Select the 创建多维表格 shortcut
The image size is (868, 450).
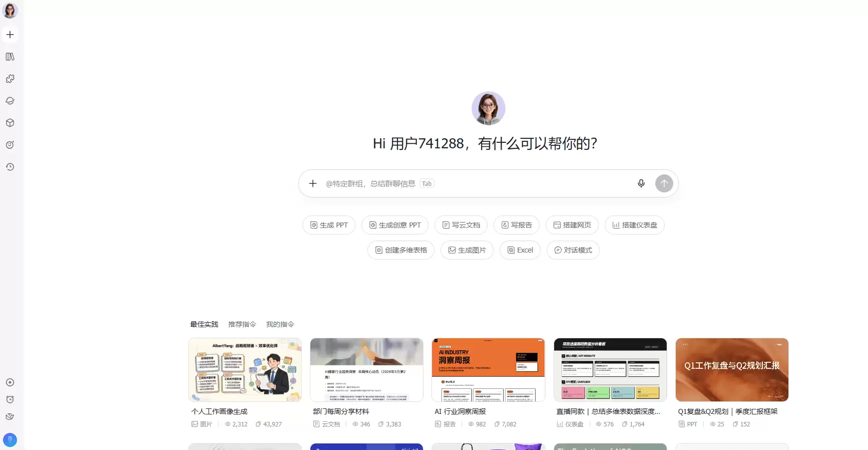coord(401,250)
